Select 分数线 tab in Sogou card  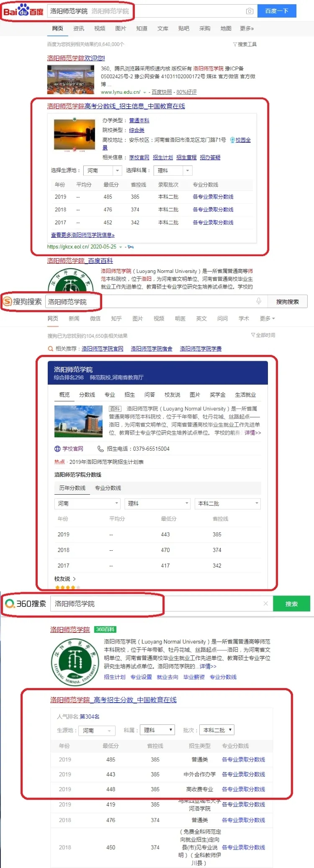point(87,395)
